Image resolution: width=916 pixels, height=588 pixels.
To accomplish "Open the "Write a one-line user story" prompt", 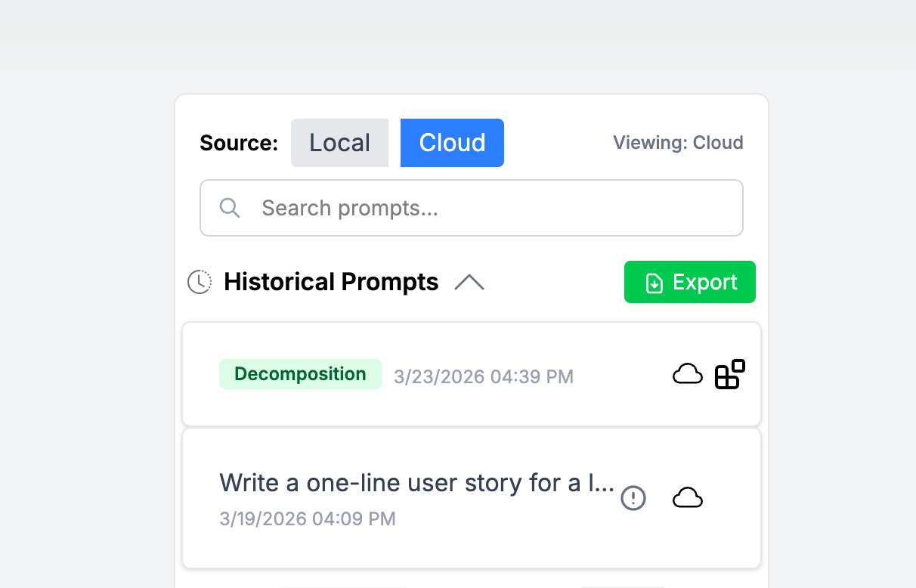I will 416,483.
